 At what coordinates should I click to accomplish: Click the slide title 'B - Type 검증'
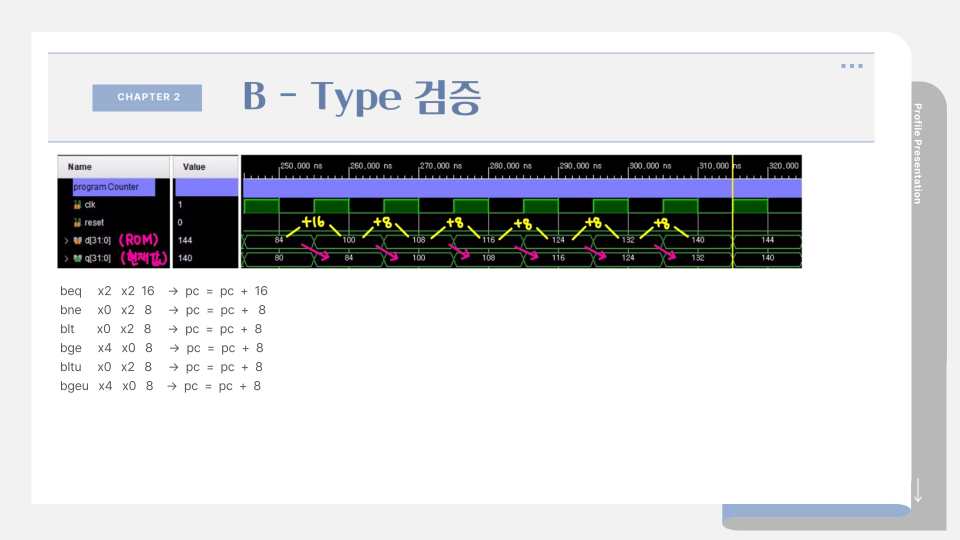[362, 97]
